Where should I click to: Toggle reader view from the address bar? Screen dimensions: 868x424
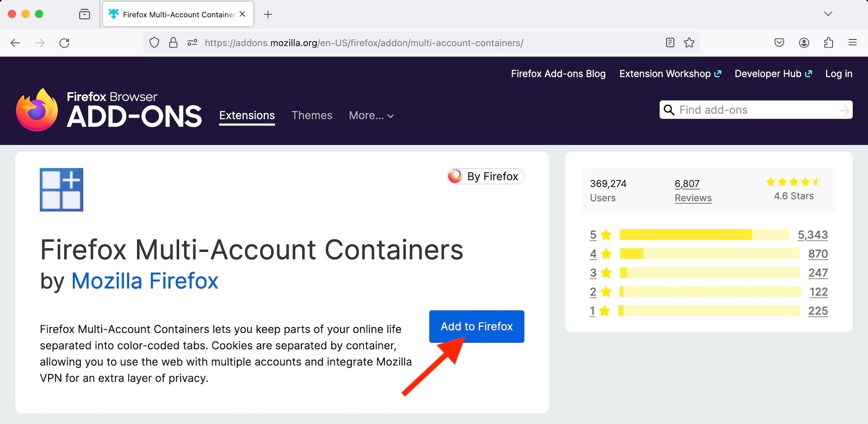670,43
